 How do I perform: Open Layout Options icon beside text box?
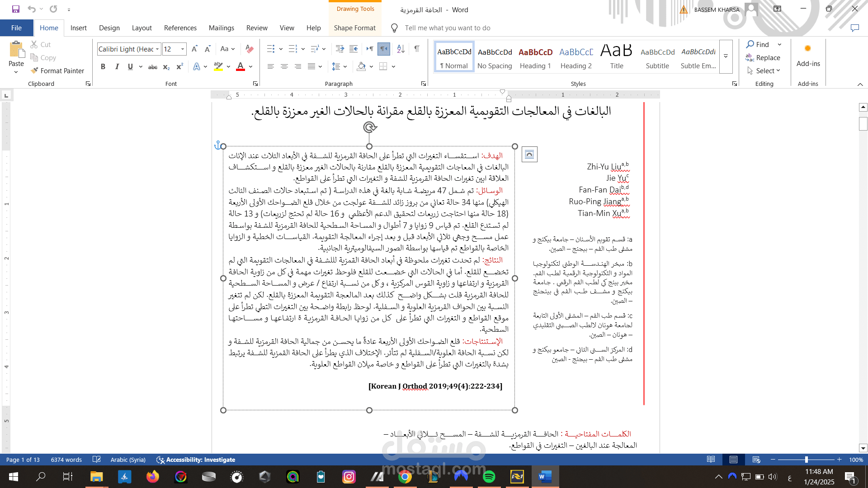[529, 154]
